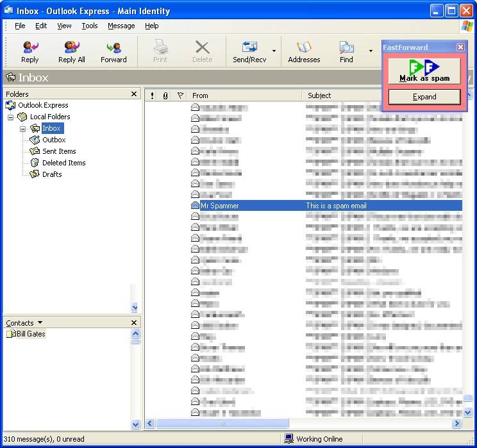Close the Contacts pane
Screen dimensions: 477x448
pos(134,322)
